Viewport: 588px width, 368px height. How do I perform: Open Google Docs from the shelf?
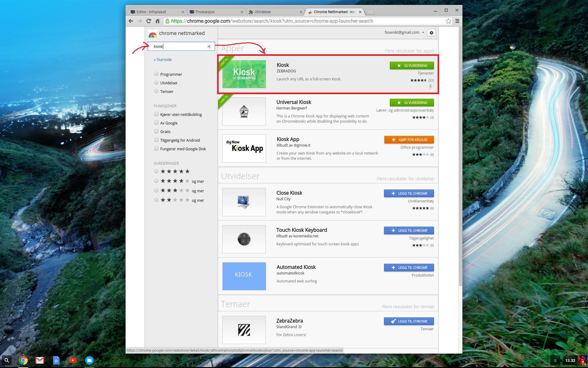pyautogui.click(x=56, y=360)
